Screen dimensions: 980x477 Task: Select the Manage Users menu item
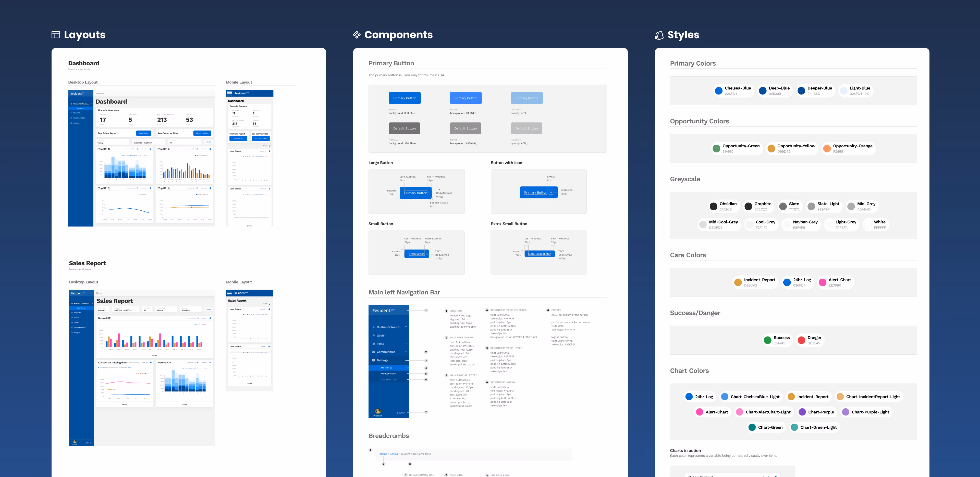(388, 373)
